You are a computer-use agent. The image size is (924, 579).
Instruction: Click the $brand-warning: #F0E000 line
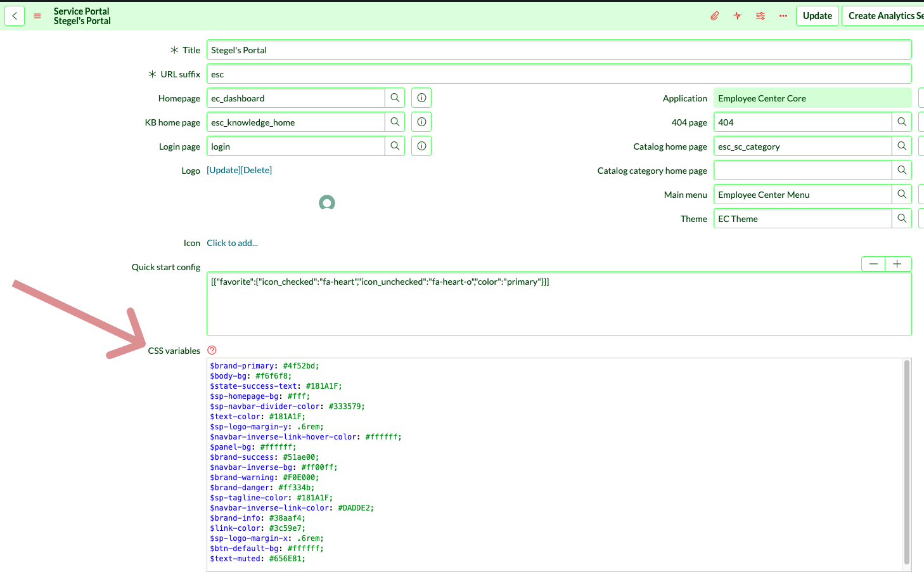tap(264, 478)
